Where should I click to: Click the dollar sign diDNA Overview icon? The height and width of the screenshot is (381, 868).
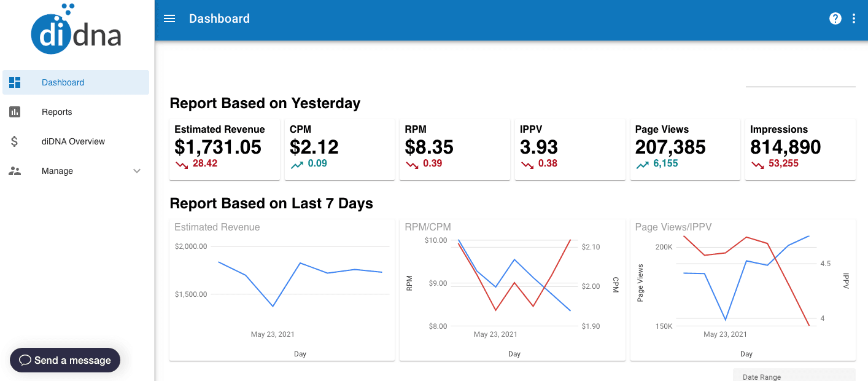pyautogui.click(x=15, y=141)
